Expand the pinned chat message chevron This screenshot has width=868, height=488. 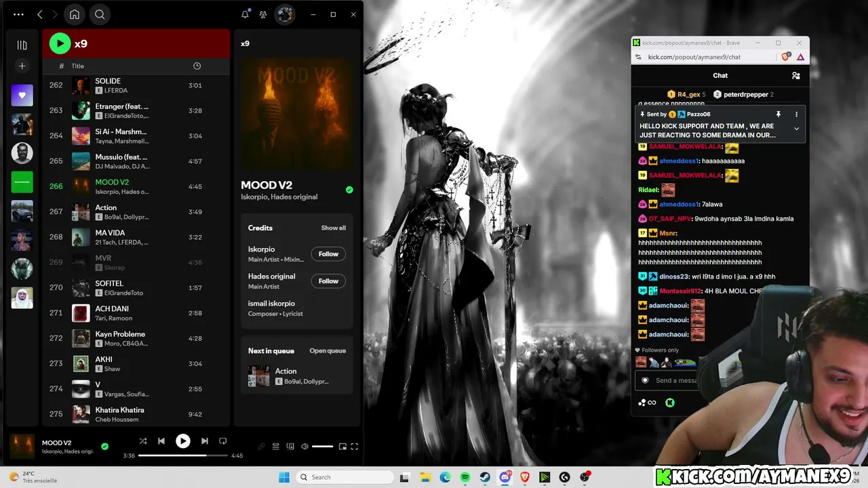[796, 129]
